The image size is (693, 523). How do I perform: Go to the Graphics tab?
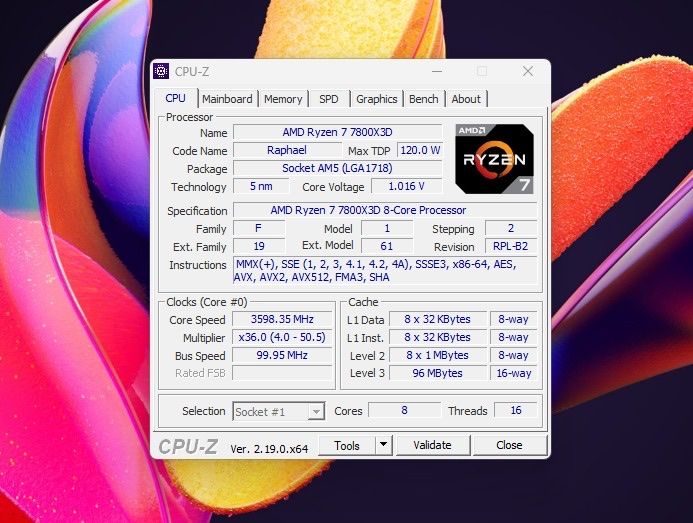click(377, 99)
